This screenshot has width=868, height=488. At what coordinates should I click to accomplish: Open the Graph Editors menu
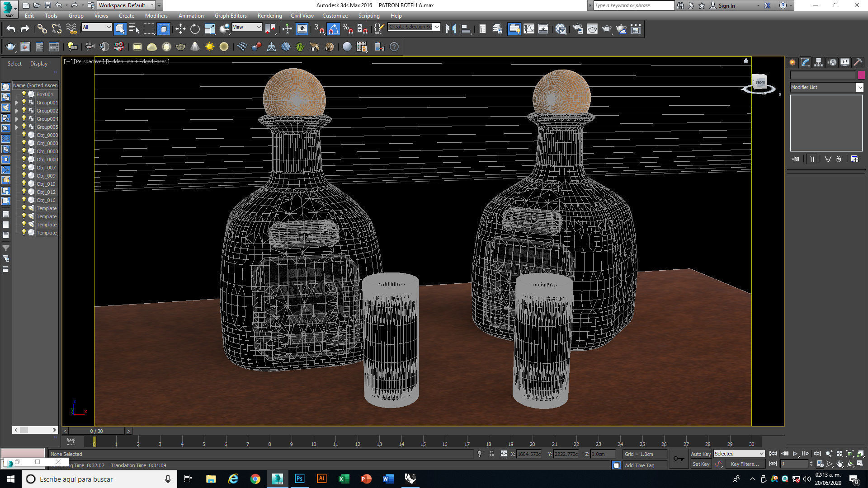[231, 16]
